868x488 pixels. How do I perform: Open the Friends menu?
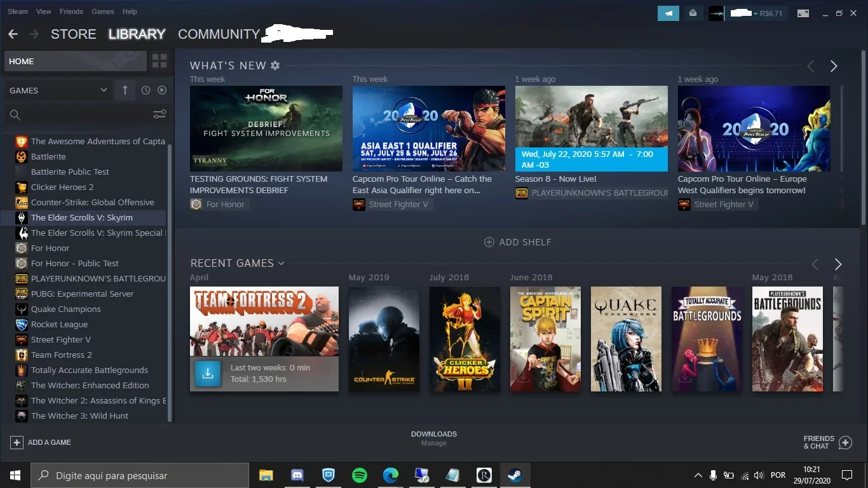pyautogui.click(x=71, y=11)
